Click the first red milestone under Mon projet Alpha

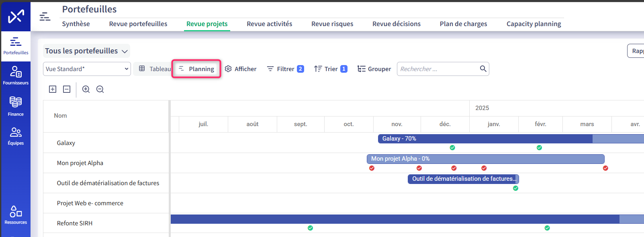tap(372, 168)
